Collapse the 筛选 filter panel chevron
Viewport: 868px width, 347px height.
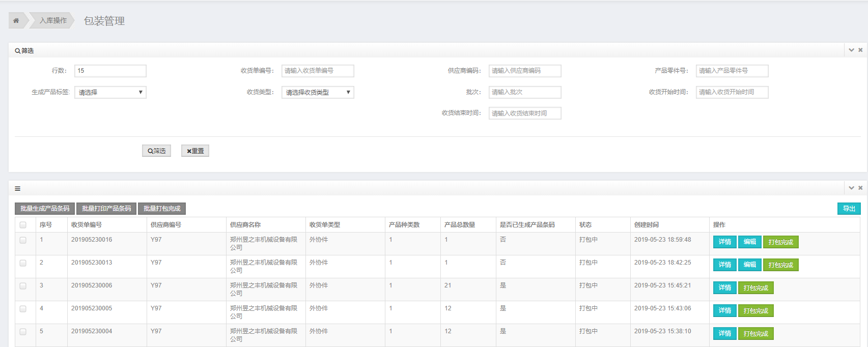click(851, 50)
